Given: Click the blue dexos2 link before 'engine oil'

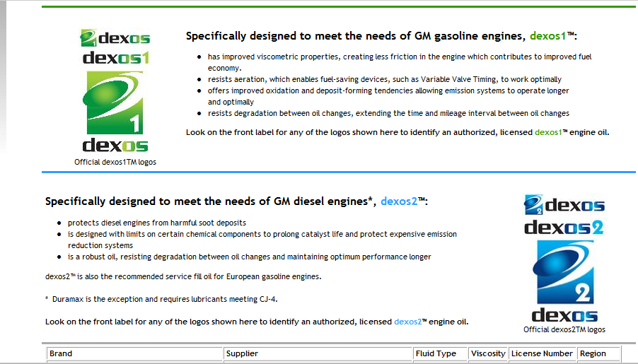Looking at the screenshot, I should coord(407,322).
